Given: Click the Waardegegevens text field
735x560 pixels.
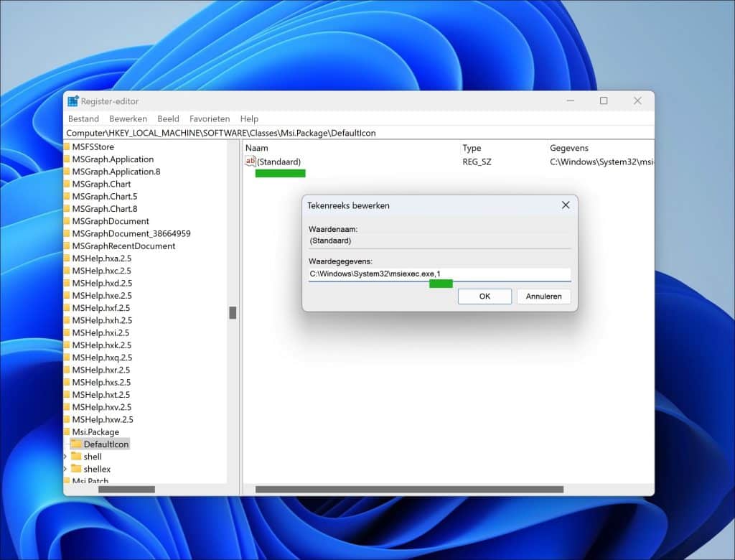Looking at the screenshot, I should 440,274.
